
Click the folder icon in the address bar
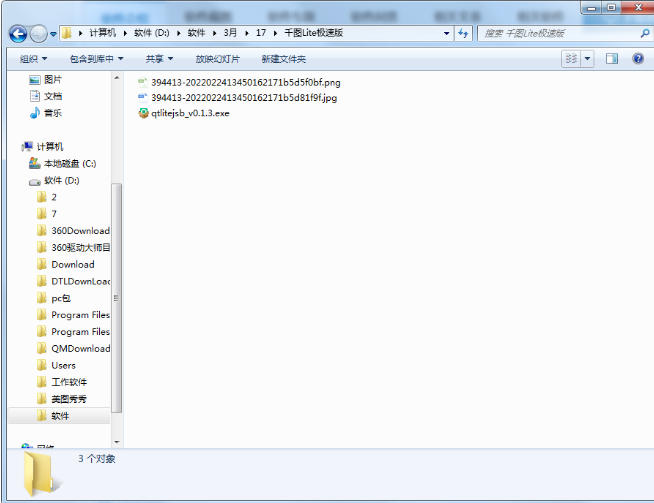(67, 33)
